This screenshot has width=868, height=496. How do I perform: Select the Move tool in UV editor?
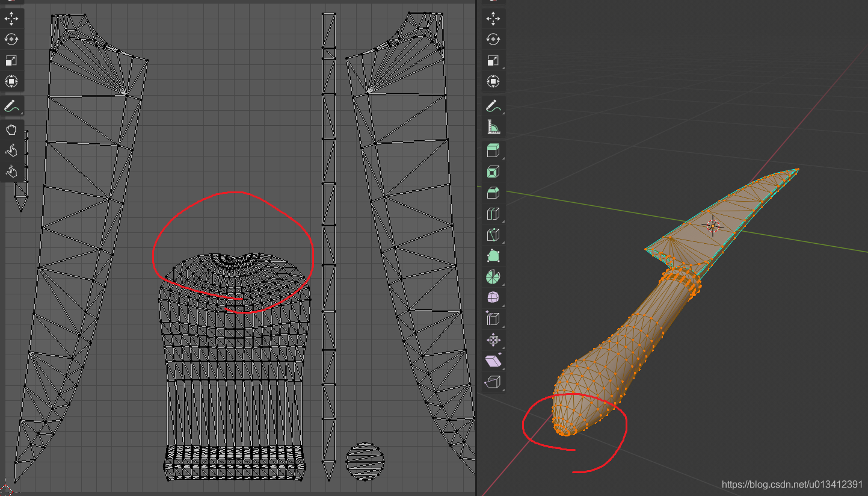(11, 18)
